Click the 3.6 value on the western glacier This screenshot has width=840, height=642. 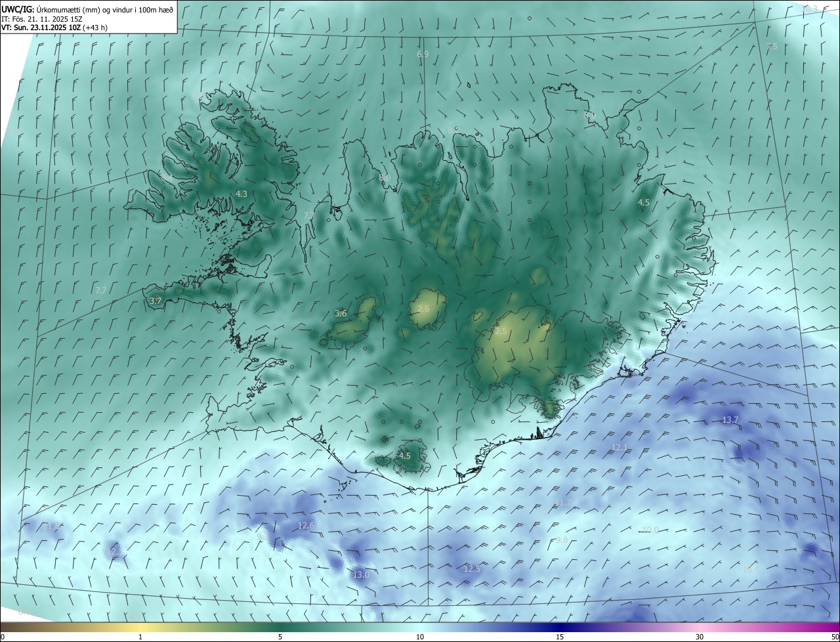click(341, 314)
